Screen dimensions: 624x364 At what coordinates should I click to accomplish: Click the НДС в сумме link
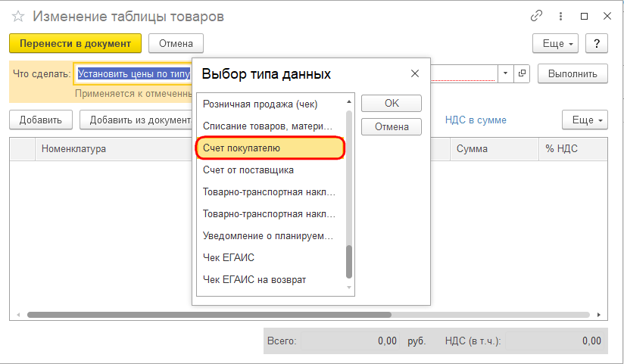[x=476, y=120]
